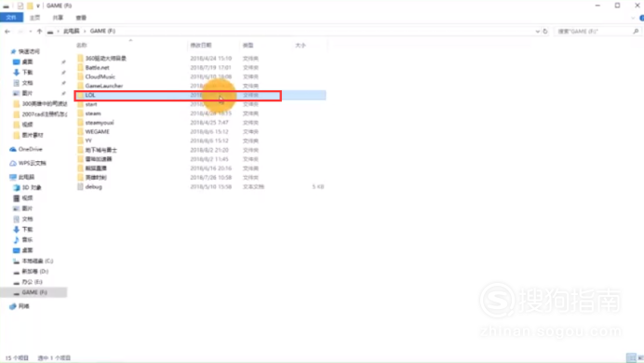This screenshot has width=644, height=363.
Task: Open 办公 (E:) drive
Action: point(32,282)
